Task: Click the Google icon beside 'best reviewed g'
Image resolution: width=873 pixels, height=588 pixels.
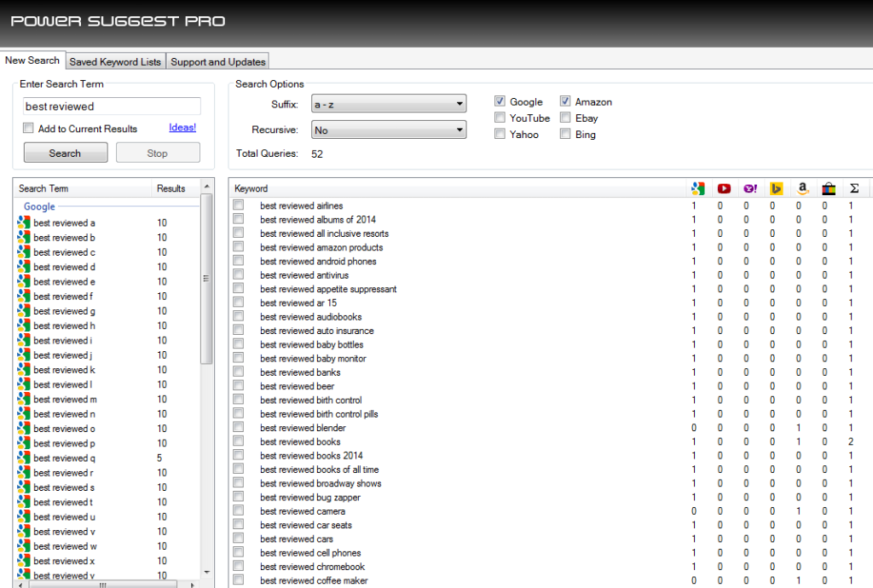Action: (x=23, y=311)
